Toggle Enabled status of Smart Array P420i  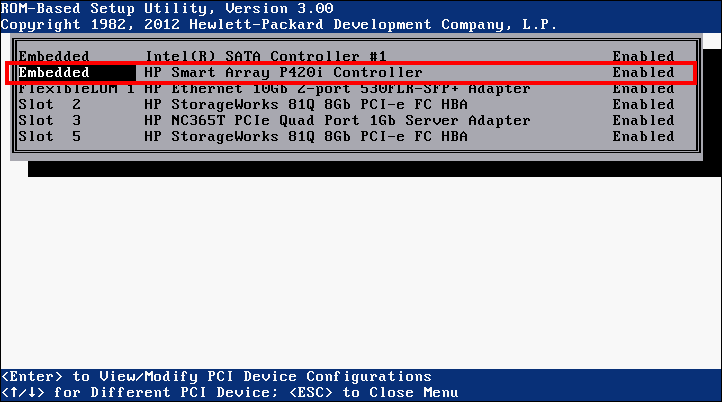[643, 72]
